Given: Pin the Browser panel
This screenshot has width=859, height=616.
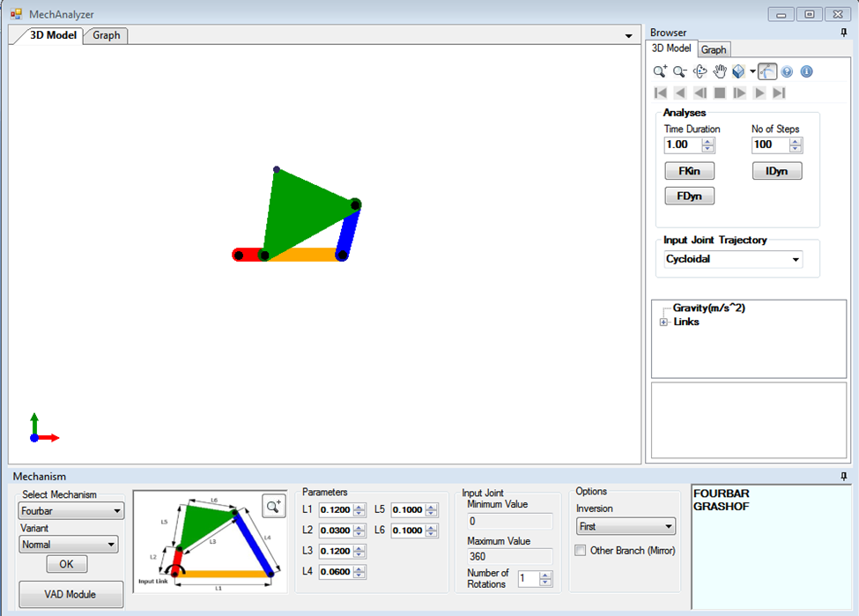Looking at the screenshot, I should coord(844,33).
